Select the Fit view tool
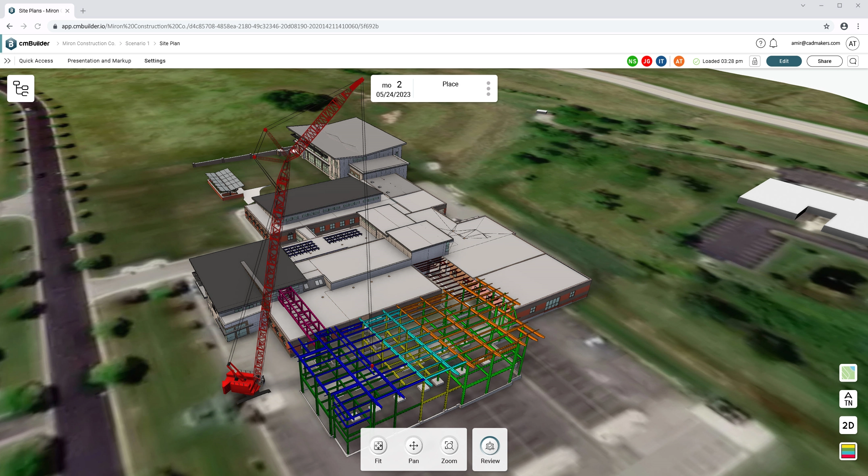This screenshot has height=476, width=868. pos(378,446)
